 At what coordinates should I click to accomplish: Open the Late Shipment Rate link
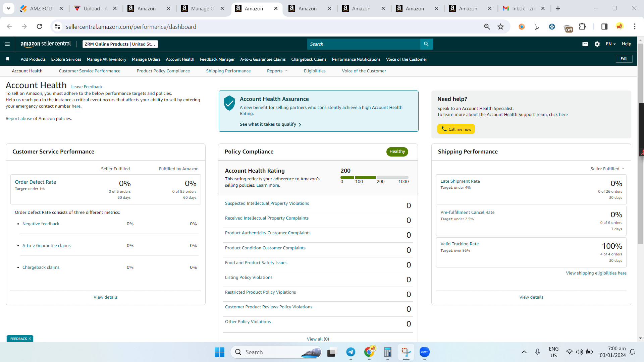pyautogui.click(x=460, y=181)
